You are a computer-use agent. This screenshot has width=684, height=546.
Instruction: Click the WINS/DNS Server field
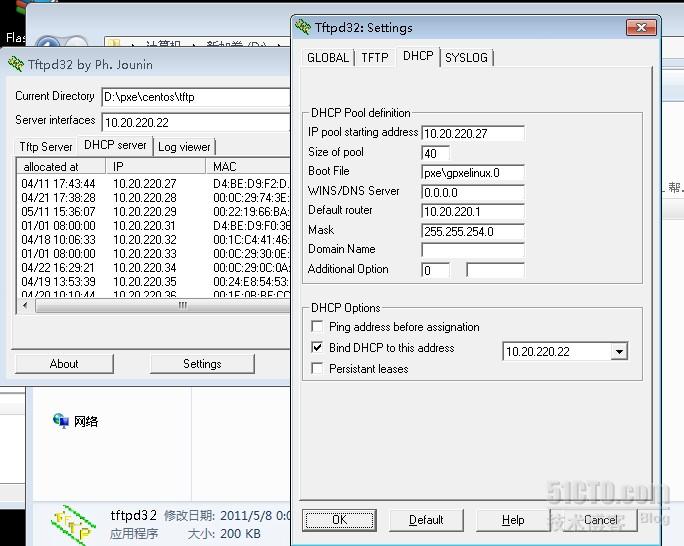[473, 192]
